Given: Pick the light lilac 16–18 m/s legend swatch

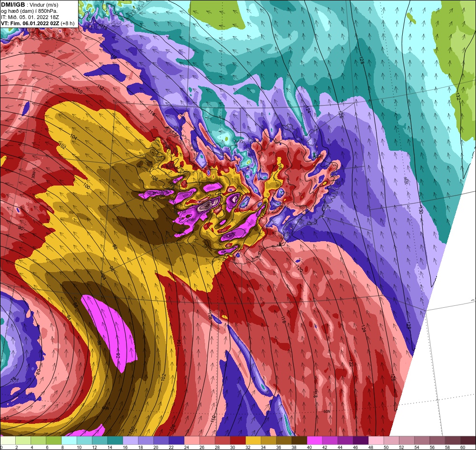Looking at the screenshot, I should click(x=130, y=440).
